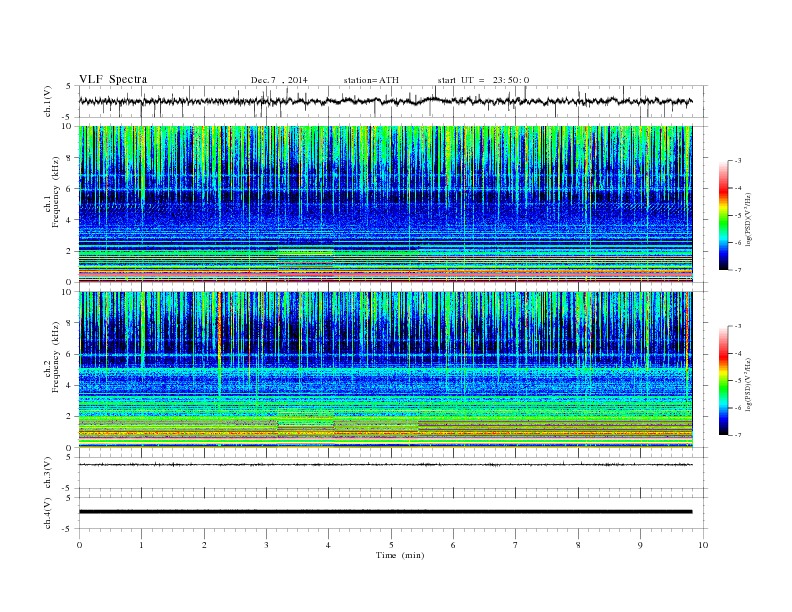
Task: Click the "4" kHz tick on ch.2 spectrogram
Action: point(70,386)
